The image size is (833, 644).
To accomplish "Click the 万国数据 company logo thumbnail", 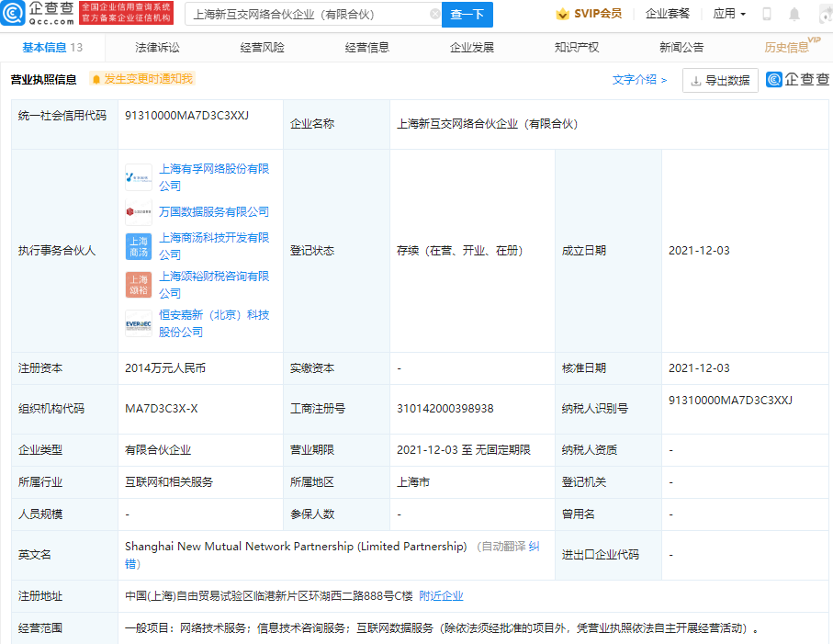I will tap(139, 212).
